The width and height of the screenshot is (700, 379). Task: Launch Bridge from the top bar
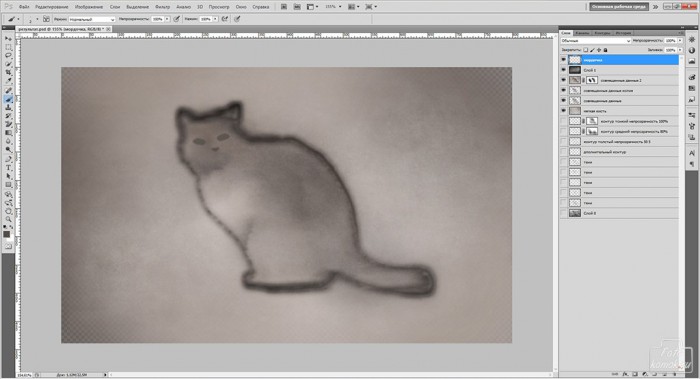coord(284,7)
